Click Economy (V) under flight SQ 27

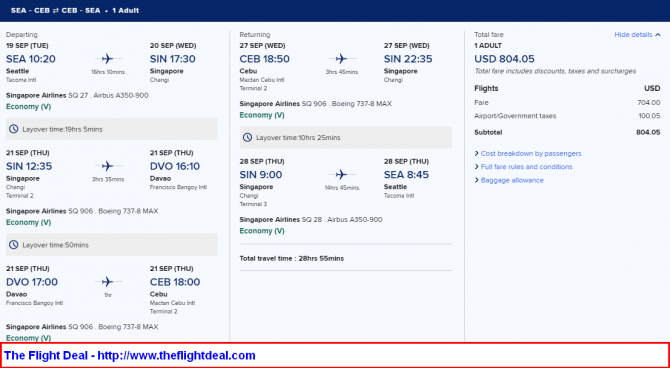tap(28, 107)
